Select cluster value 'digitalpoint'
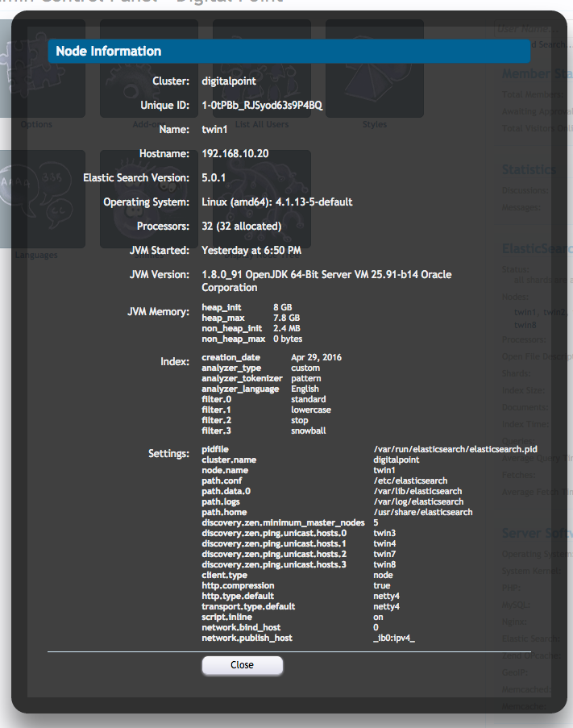The image size is (573, 728). tap(229, 81)
